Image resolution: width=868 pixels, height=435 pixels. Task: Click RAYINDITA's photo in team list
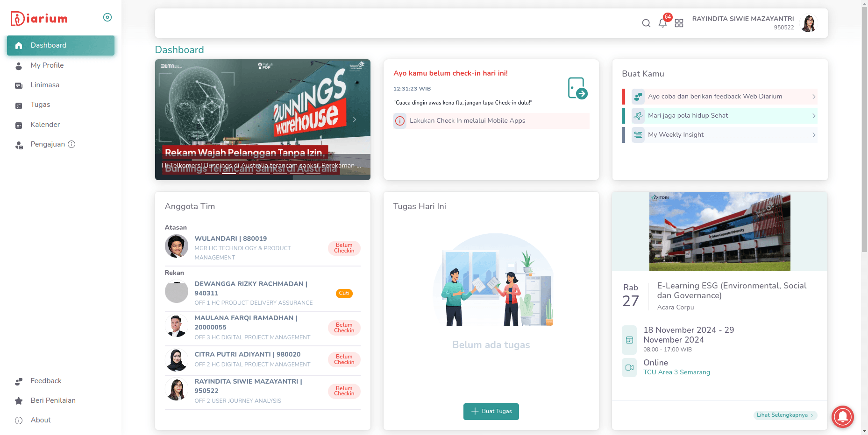coord(177,389)
